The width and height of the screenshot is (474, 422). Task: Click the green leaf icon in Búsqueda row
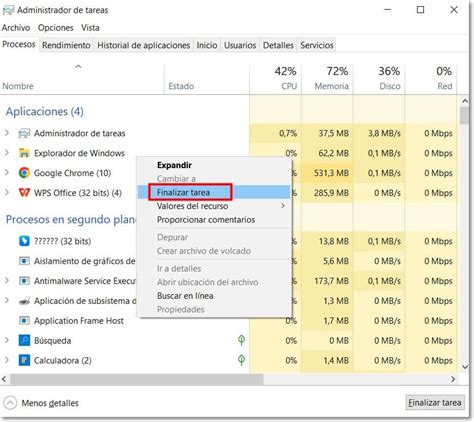click(x=241, y=340)
